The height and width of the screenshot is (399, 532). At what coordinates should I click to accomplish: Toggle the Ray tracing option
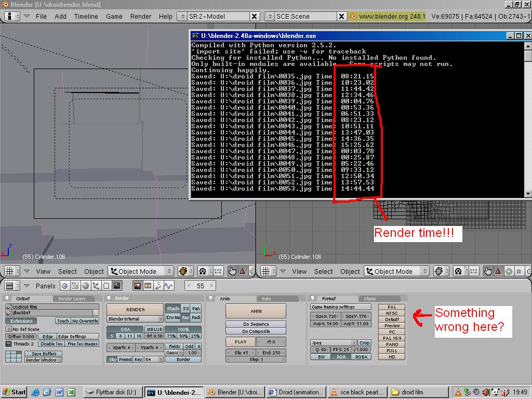tap(185, 317)
